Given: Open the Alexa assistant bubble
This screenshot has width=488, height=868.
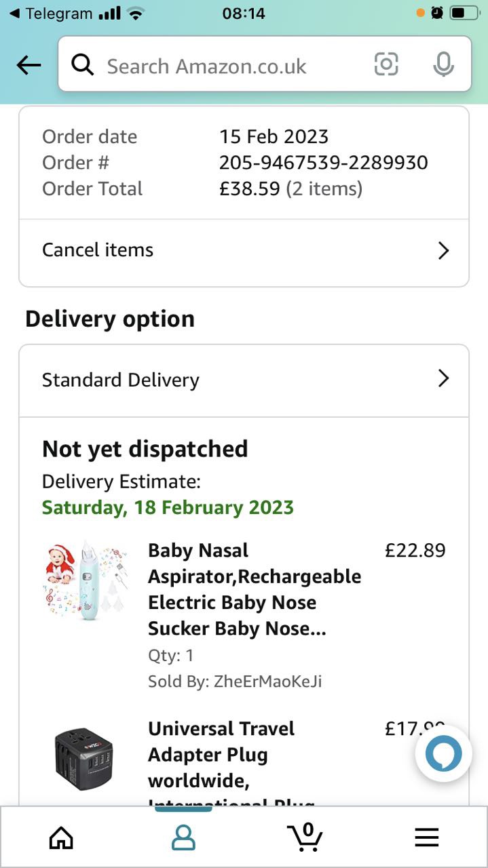Looking at the screenshot, I should [x=443, y=753].
